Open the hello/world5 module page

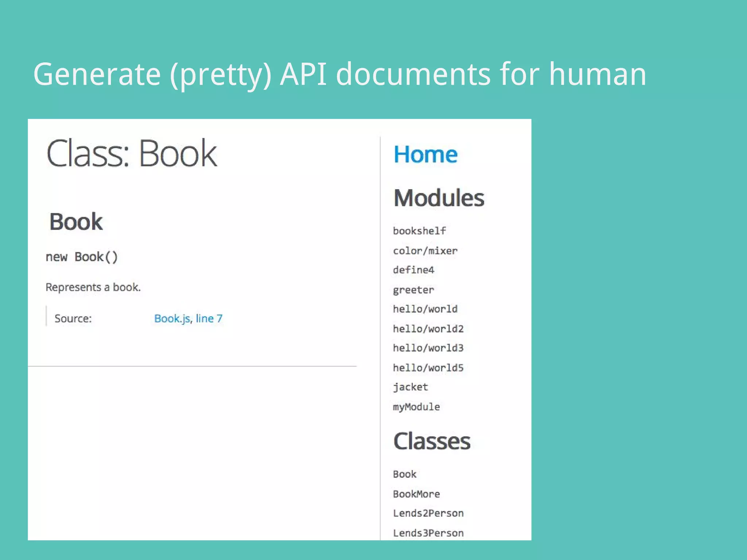pos(428,367)
